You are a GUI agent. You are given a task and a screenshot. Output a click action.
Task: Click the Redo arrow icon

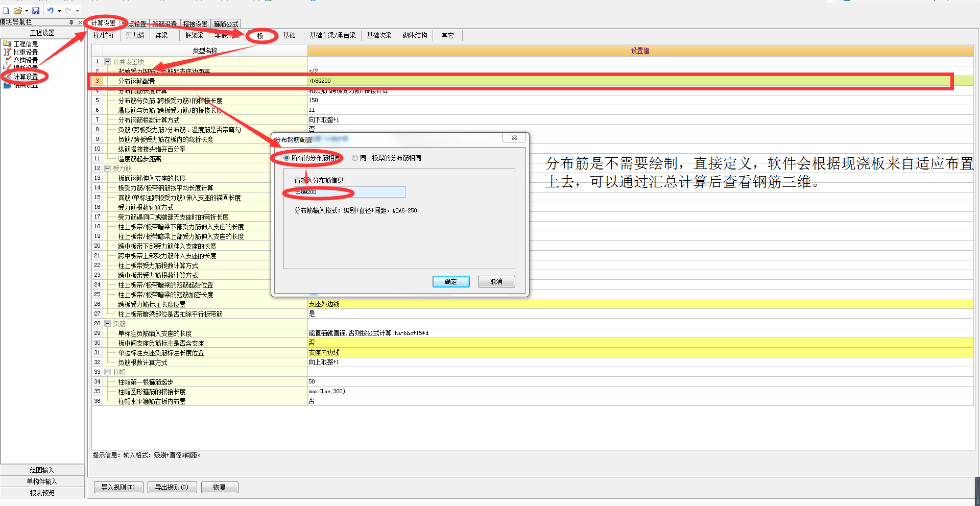(68, 10)
